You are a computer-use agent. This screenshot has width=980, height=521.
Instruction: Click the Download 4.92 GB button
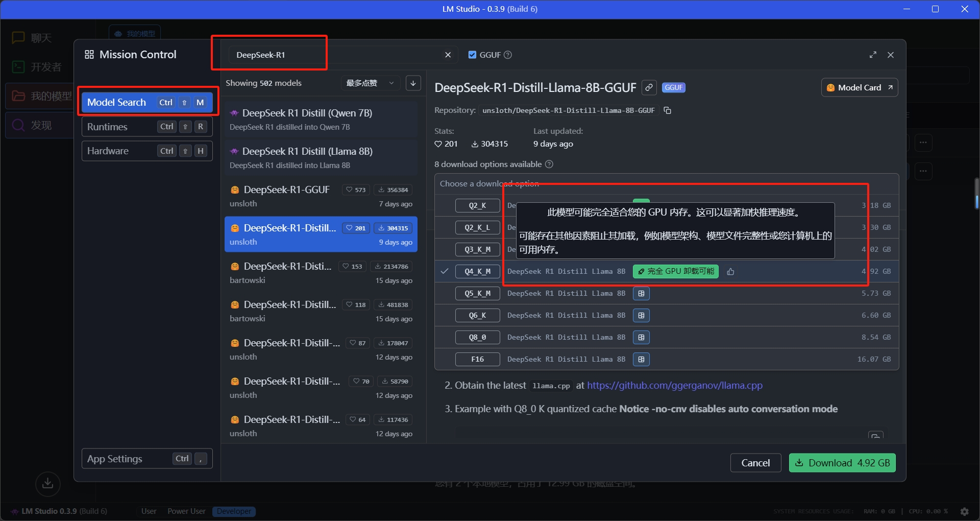842,463
